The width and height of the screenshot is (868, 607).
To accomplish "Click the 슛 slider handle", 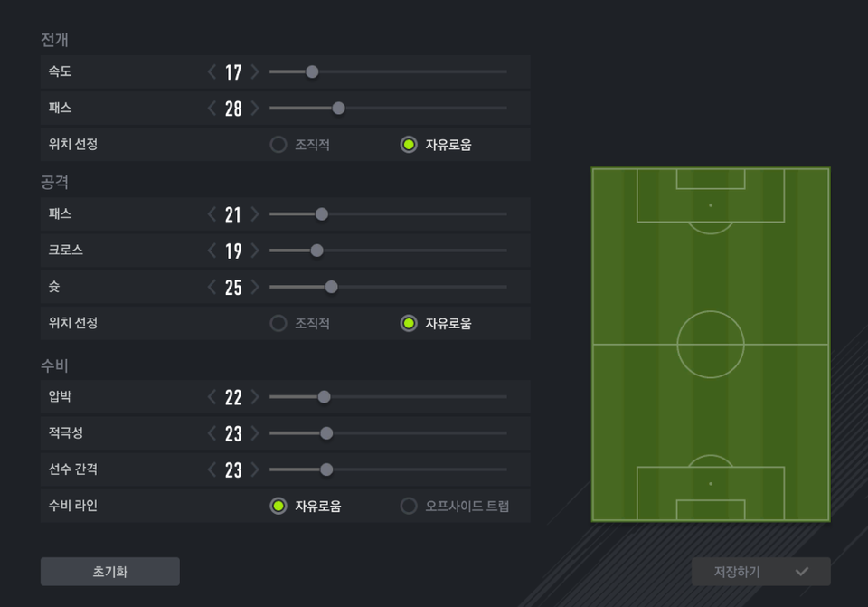I will pyautogui.click(x=331, y=287).
